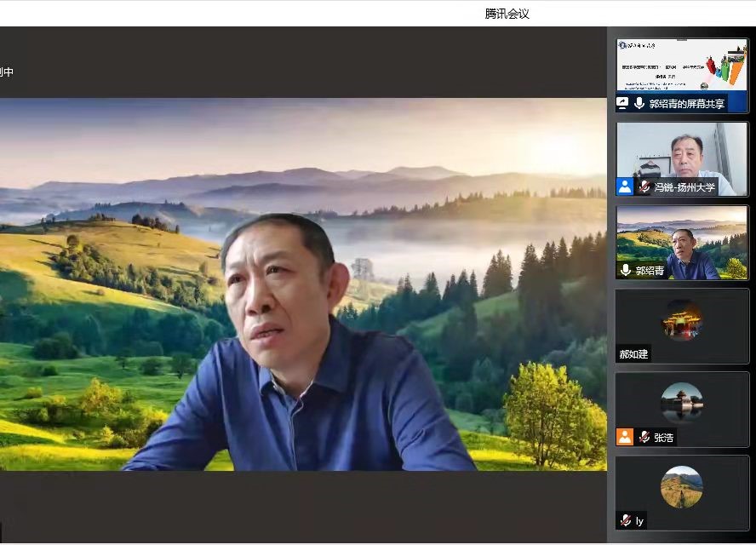Click the muted microphone icon beside 张浩
756x545 pixels.
coord(644,437)
